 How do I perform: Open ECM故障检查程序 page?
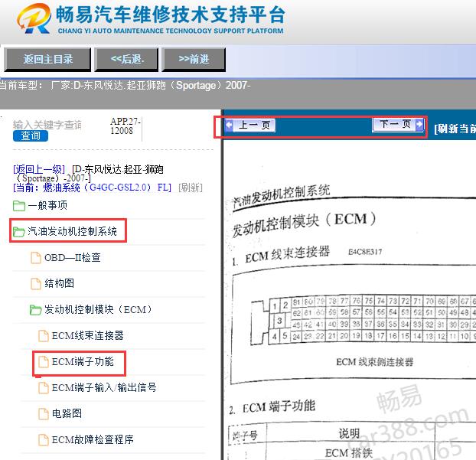click(x=93, y=440)
